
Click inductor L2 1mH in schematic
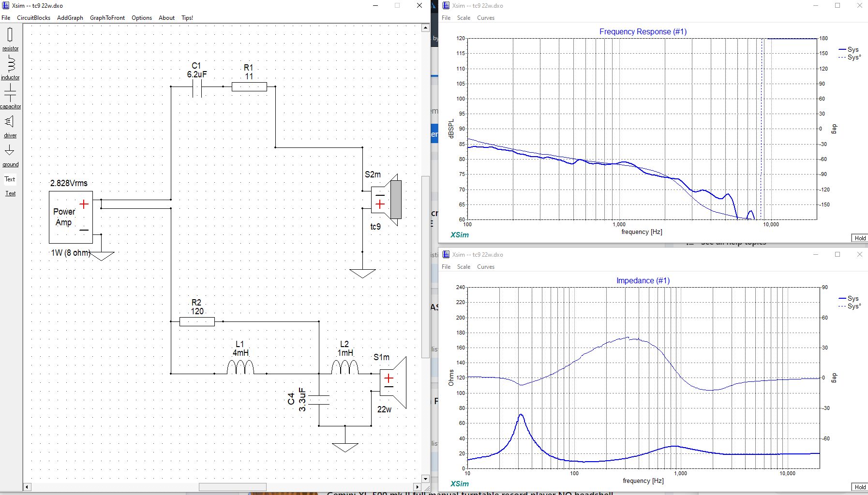point(345,367)
